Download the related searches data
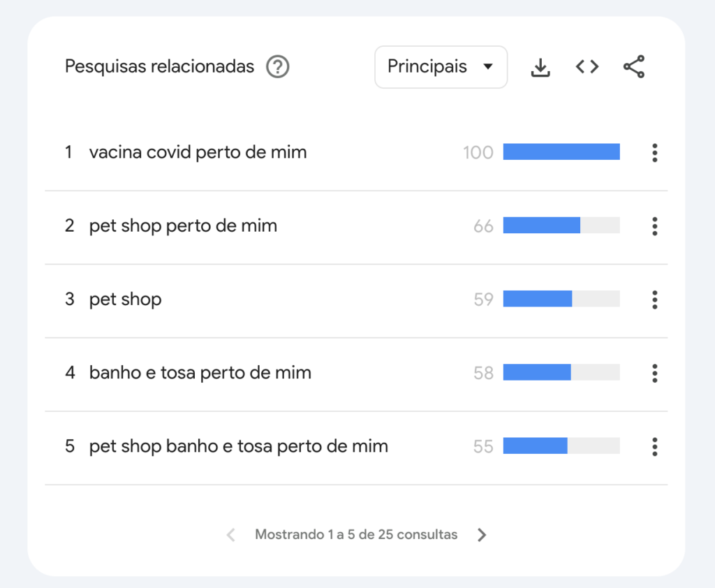 [540, 67]
